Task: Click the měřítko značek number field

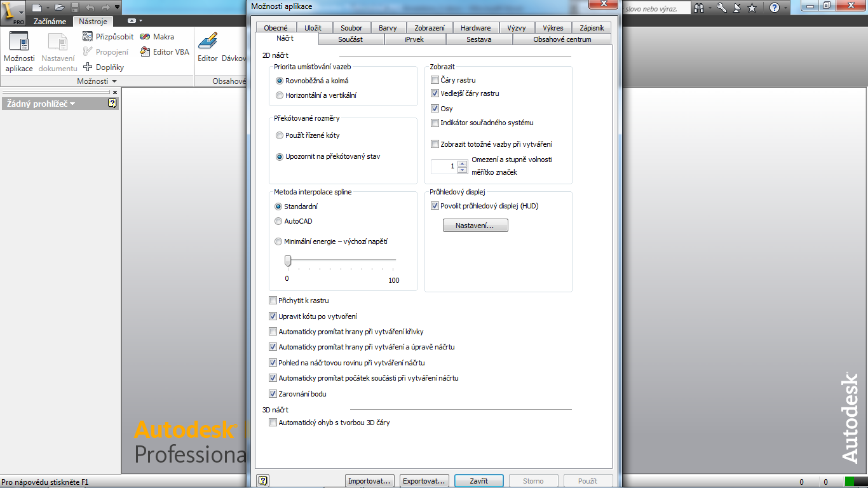Action: coord(444,166)
